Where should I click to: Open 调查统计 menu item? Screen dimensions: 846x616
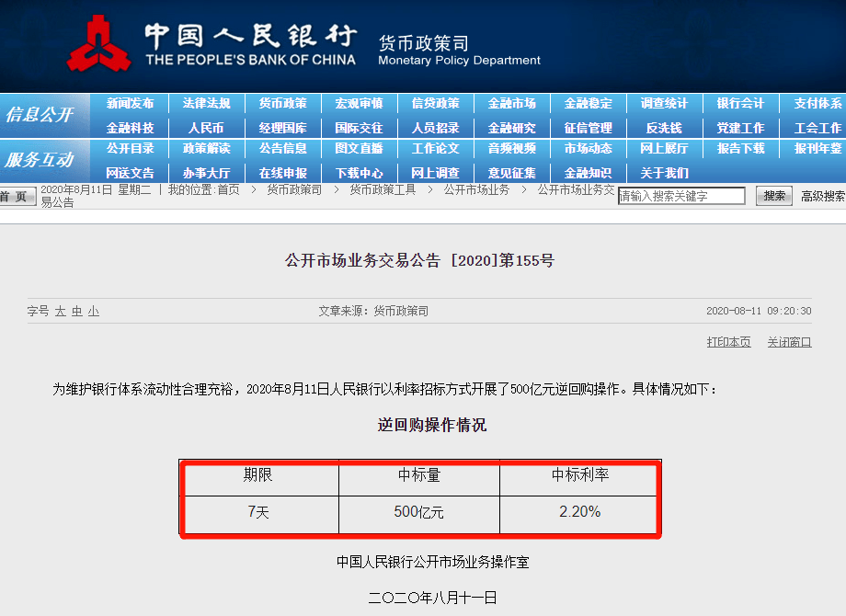coord(664,103)
